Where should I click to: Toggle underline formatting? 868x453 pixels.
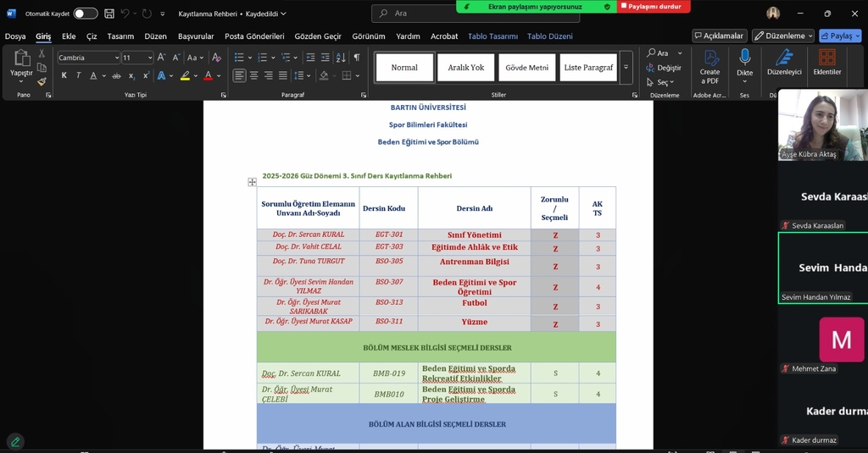[x=93, y=75]
